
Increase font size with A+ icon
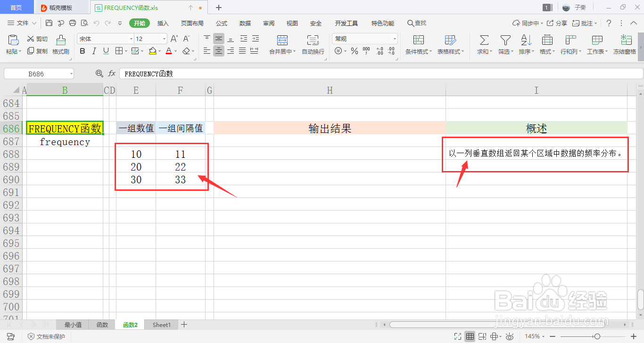pyautogui.click(x=174, y=39)
